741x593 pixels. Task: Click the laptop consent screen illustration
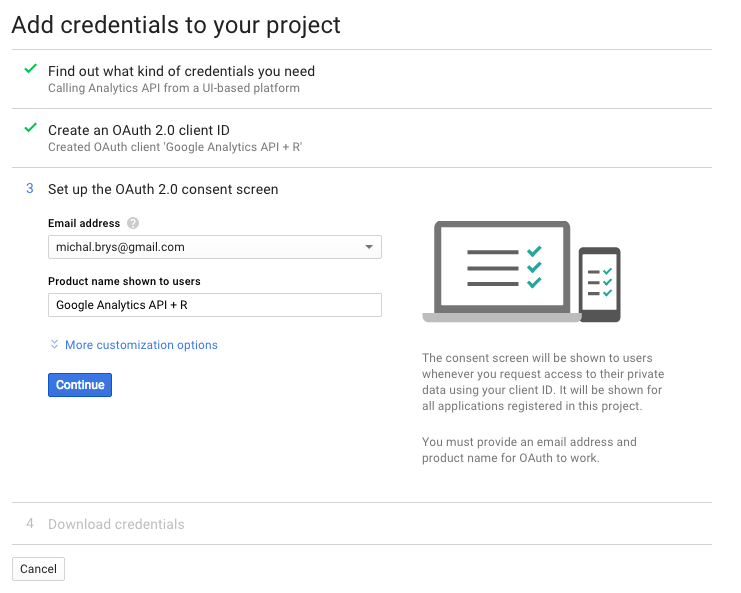point(501,271)
